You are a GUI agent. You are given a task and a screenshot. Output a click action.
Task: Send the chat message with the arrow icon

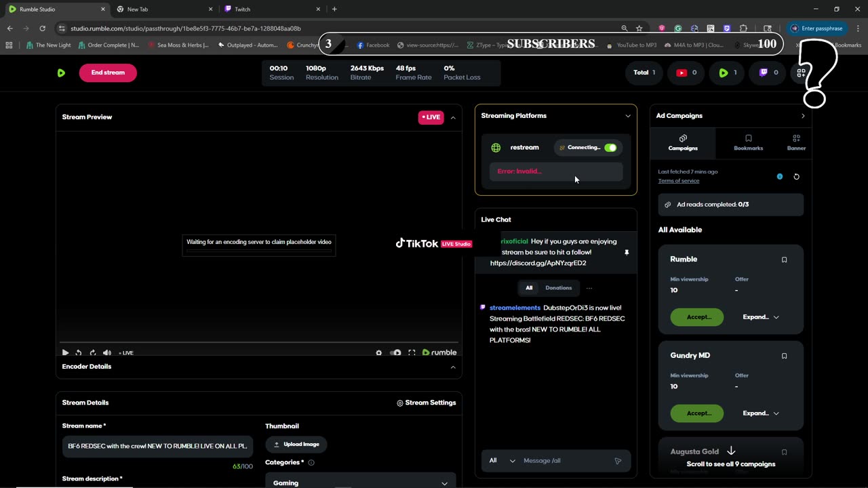tap(618, 461)
